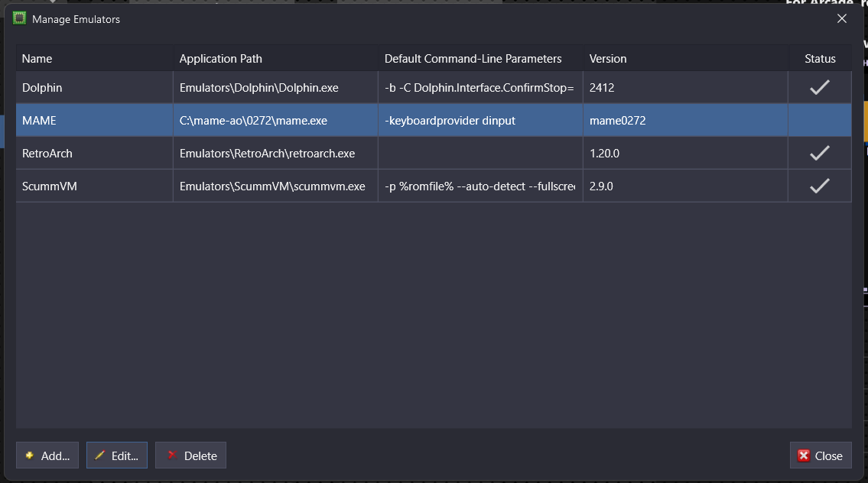The height and width of the screenshot is (483, 868).
Task: Sort by the Status column header
Action: [820, 59]
